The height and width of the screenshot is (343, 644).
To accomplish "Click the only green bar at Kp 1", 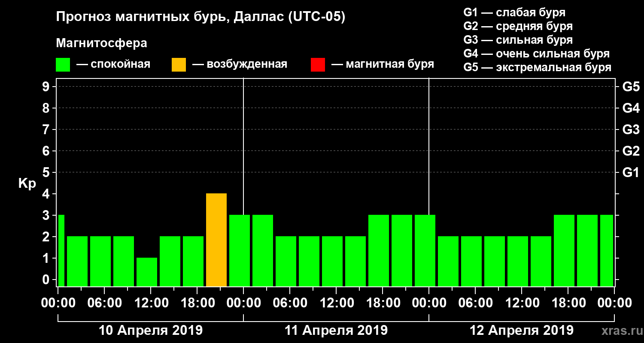I will tap(147, 272).
